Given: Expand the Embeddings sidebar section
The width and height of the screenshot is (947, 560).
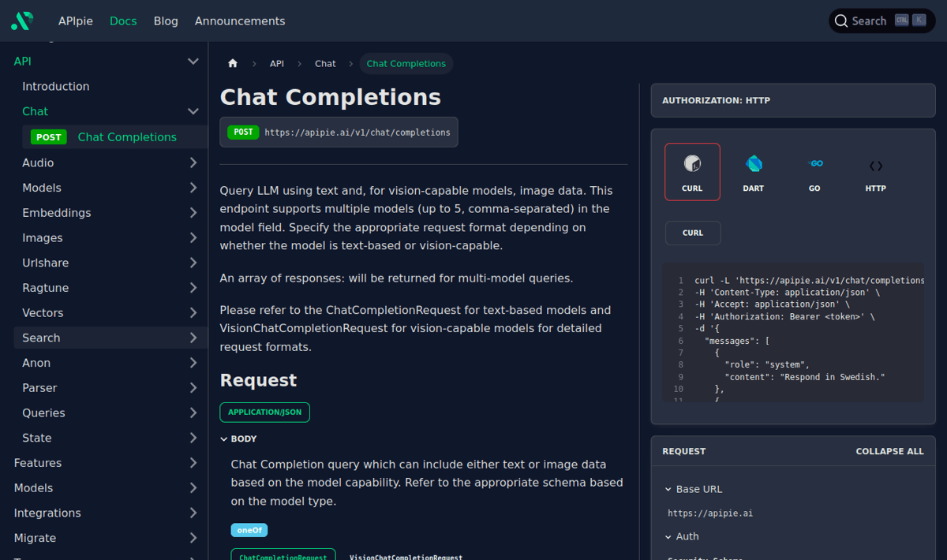Looking at the screenshot, I should click(193, 212).
